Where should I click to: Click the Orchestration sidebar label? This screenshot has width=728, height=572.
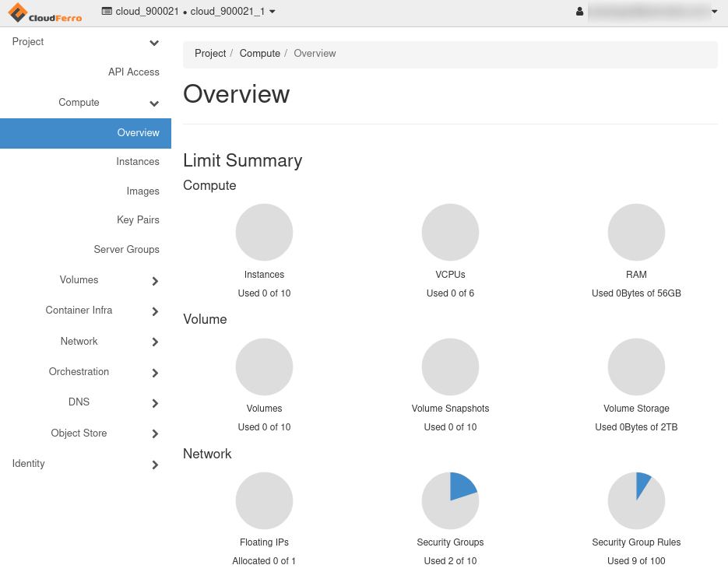tap(79, 371)
